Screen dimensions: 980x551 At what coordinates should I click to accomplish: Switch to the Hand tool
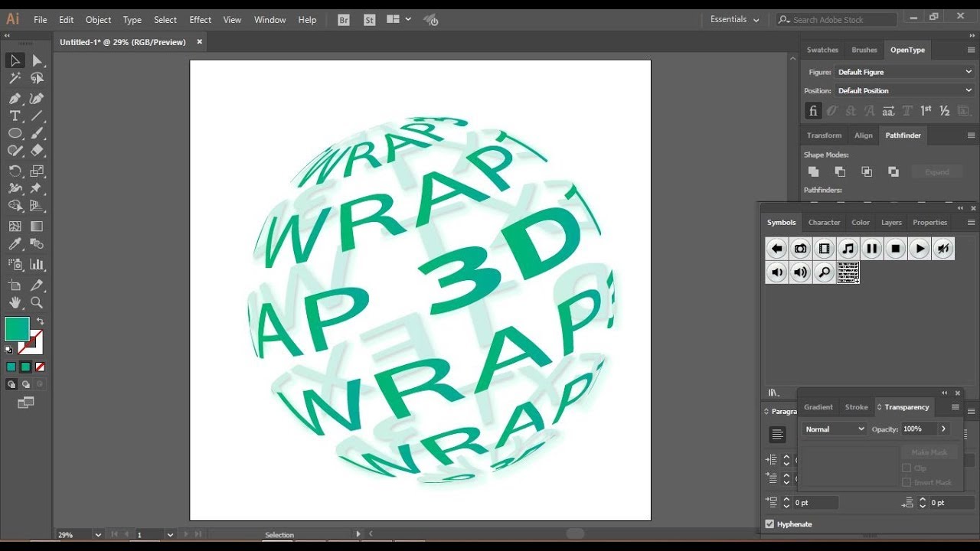(15, 303)
